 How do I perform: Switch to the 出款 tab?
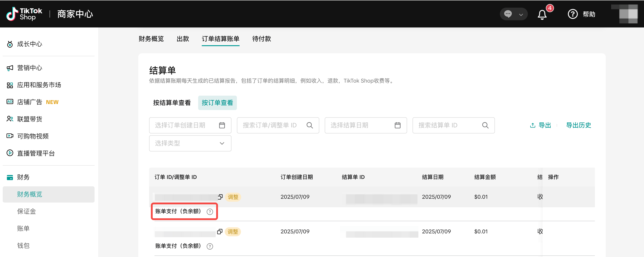click(x=183, y=39)
